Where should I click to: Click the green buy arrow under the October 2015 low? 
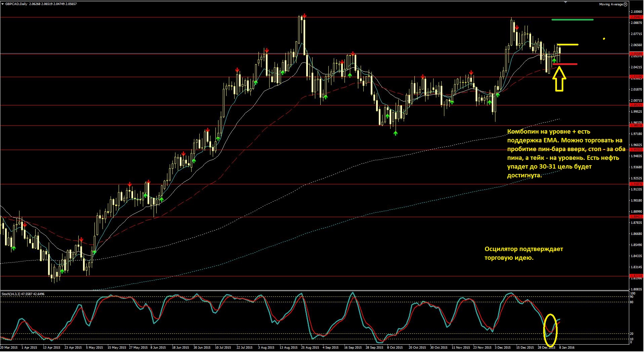pyautogui.click(x=396, y=133)
